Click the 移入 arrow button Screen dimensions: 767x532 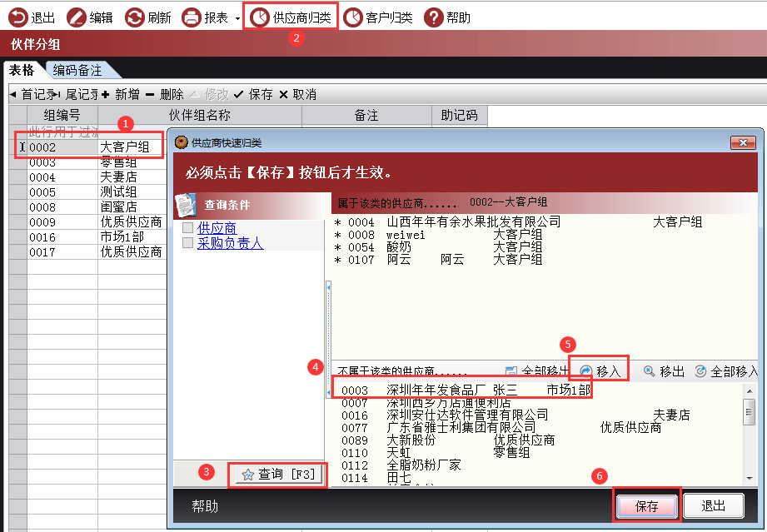(x=600, y=371)
